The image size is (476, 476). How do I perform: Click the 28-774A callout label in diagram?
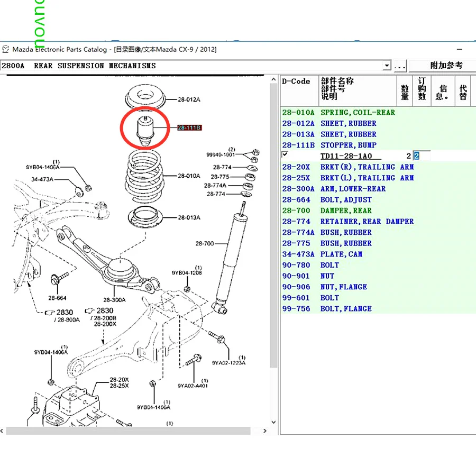(215, 186)
